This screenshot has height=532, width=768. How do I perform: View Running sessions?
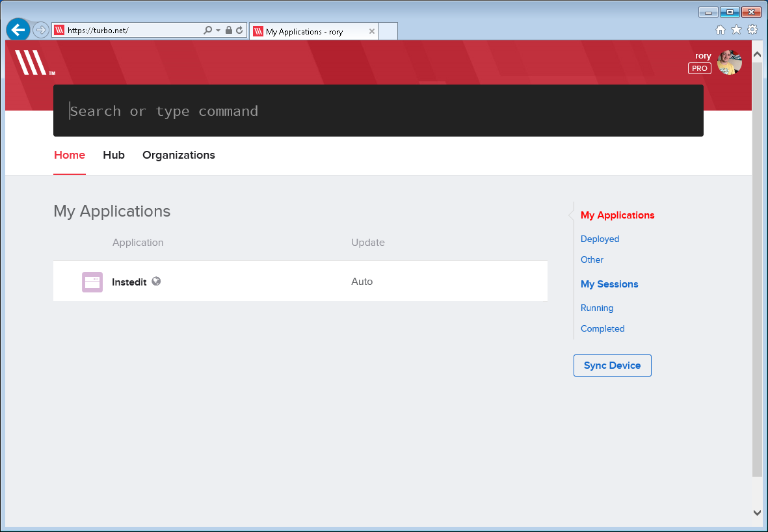596,308
